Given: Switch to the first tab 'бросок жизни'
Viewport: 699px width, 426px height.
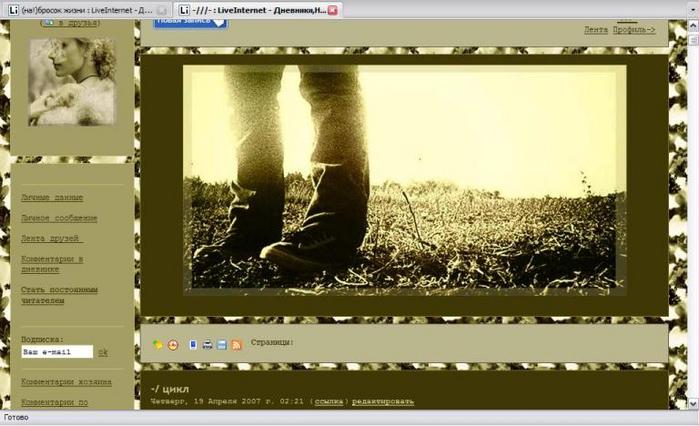Looking at the screenshot, I should click(x=85, y=9).
